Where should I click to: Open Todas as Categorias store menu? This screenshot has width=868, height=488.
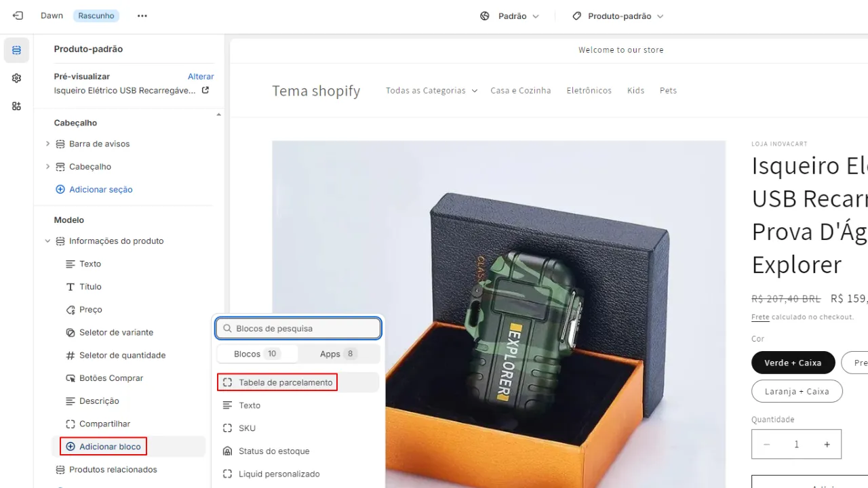click(431, 90)
